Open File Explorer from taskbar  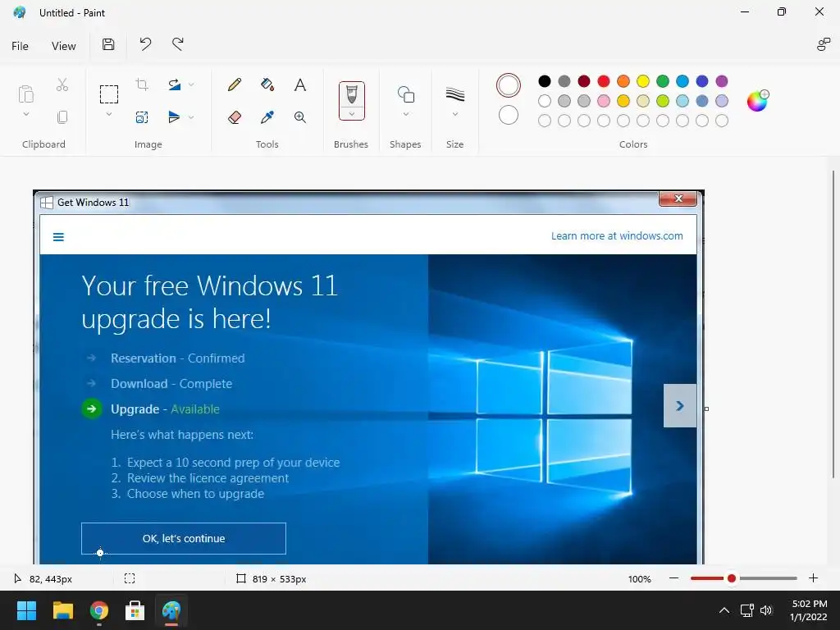[x=62, y=610]
